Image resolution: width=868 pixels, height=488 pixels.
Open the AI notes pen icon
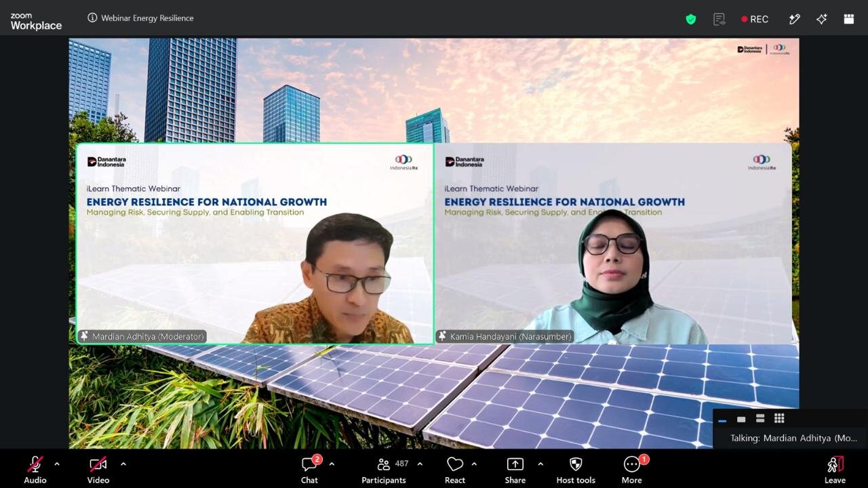(x=795, y=19)
